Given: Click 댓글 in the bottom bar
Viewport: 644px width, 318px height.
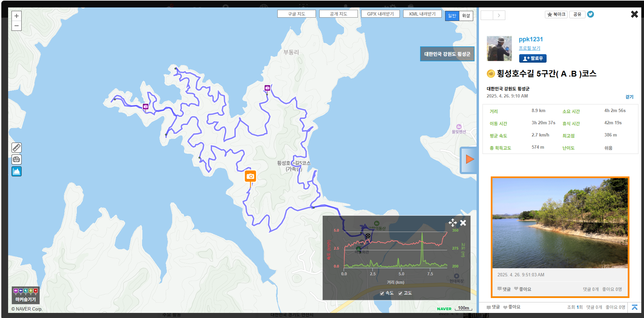Looking at the screenshot, I should click(493, 307).
